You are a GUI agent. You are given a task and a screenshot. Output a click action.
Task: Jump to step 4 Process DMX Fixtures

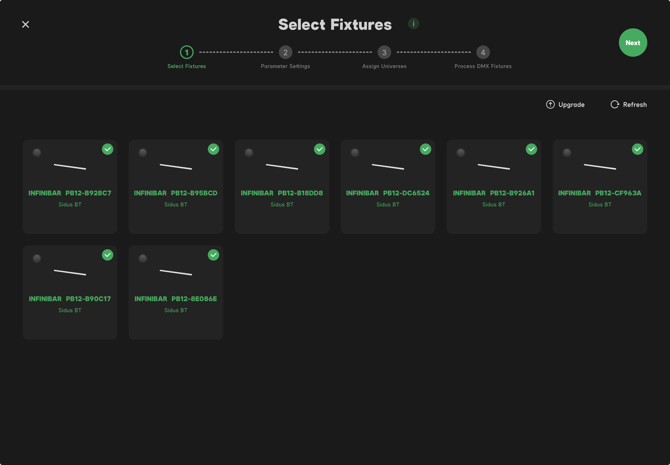click(483, 52)
